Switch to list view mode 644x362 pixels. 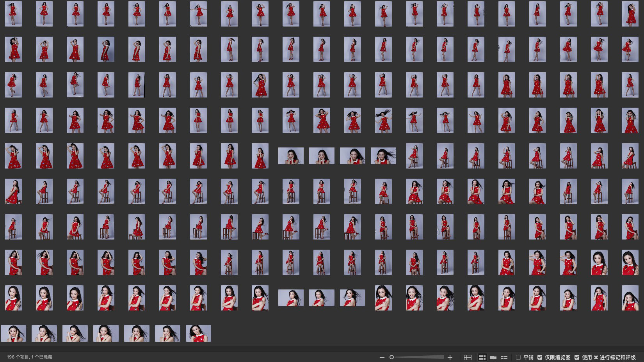pos(504,357)
